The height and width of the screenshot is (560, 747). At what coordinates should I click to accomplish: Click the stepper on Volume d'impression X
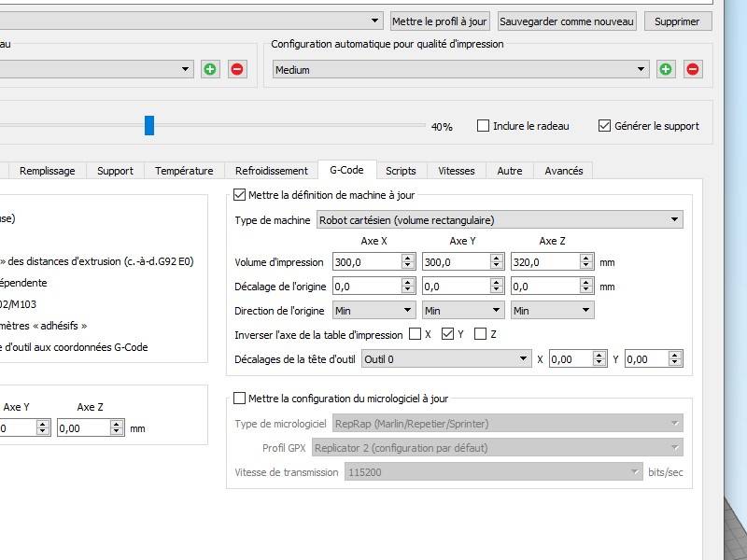(408, 262)
